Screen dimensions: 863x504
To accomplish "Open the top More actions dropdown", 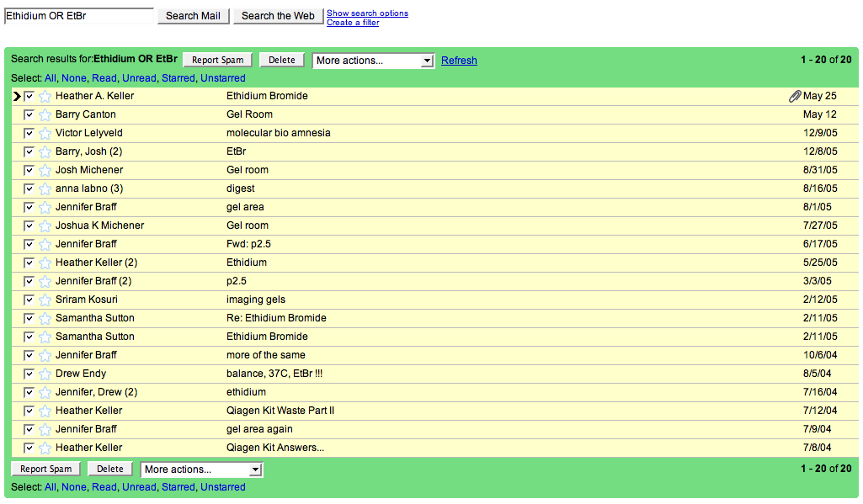I will (x=373, y=61).
